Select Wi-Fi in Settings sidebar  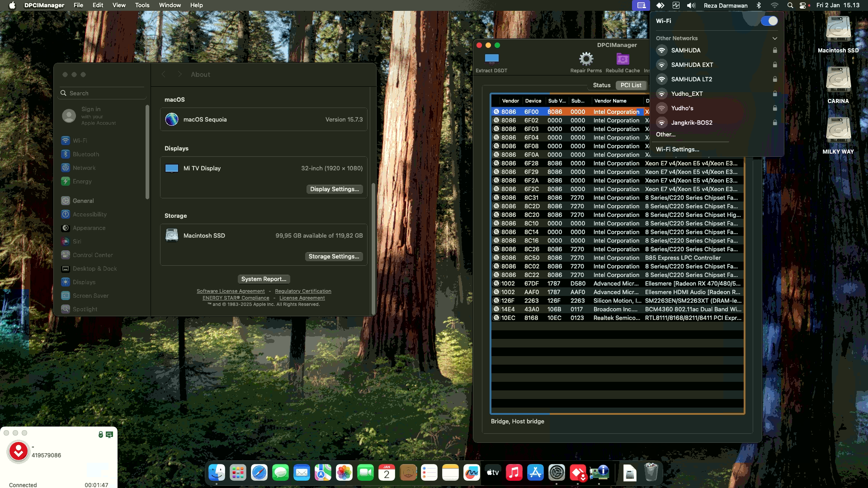[x=103, y=141]
